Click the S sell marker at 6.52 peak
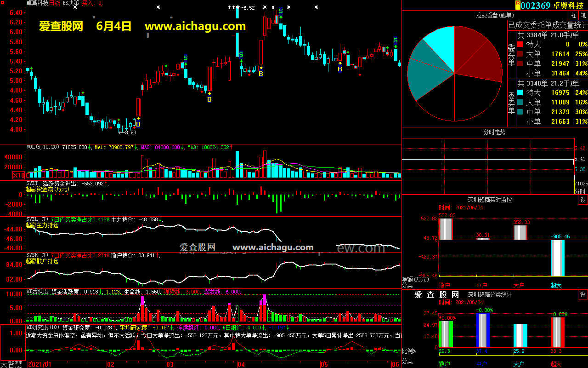The width and height of the screenshot is (588, 368). [x=280, y=11]
